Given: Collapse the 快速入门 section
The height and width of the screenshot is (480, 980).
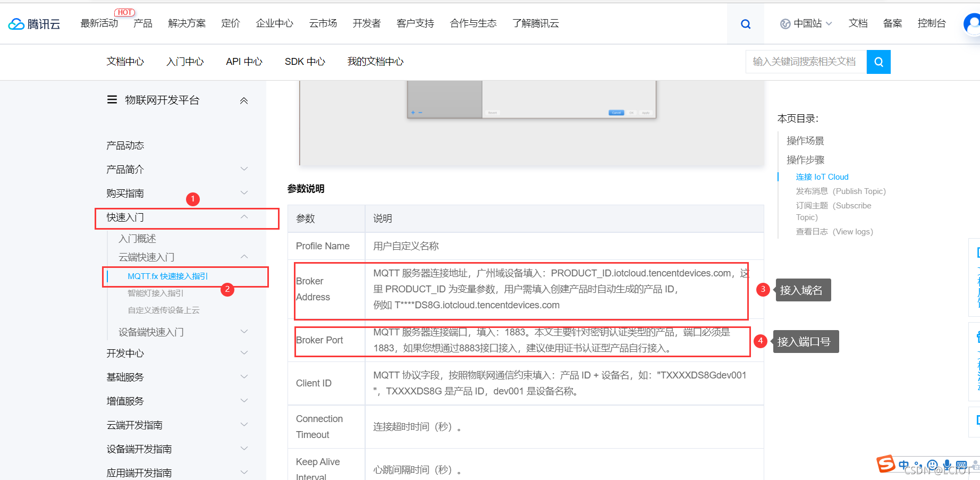Looking at the screenshot, I should coord(244,217).
